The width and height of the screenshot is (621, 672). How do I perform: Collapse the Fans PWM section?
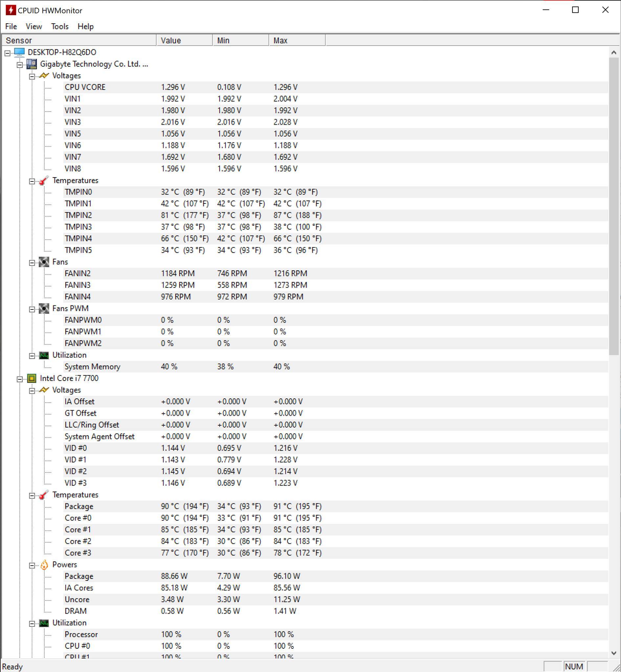(32, 309)
